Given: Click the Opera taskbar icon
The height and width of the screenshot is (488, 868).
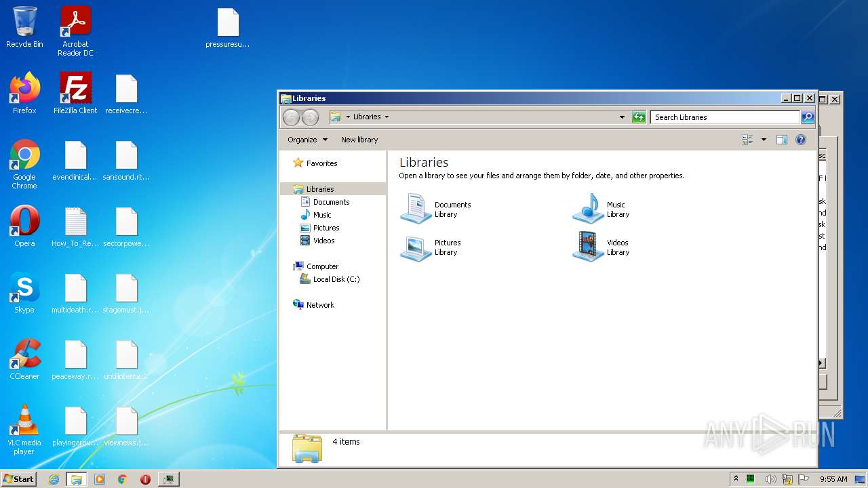Looking at the screenshot, I should (145, 479).
